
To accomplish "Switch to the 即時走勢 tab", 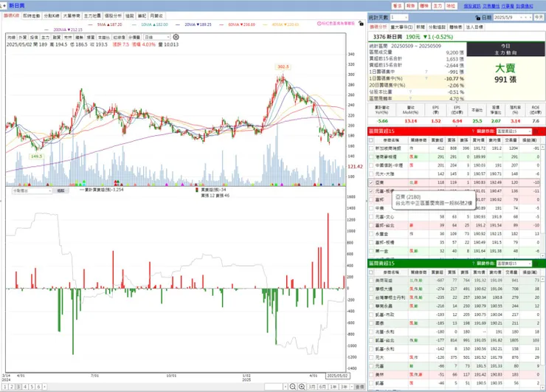I will 32,16.
